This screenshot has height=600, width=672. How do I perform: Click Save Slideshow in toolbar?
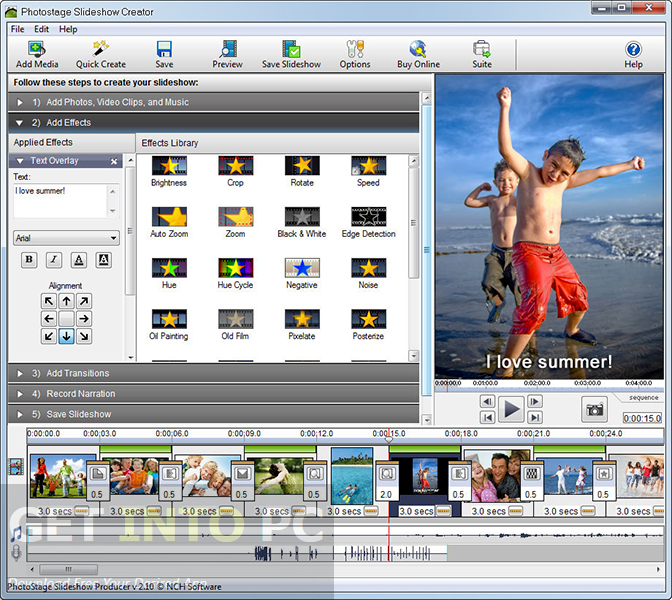point(291,54)
